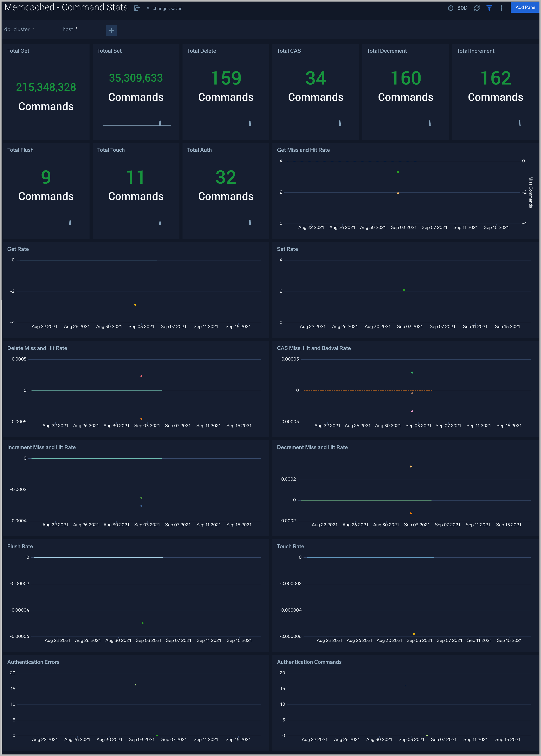Open the dashboard filter panel
The height and width of the screenshot is (756, 541).
coord(489,8)
